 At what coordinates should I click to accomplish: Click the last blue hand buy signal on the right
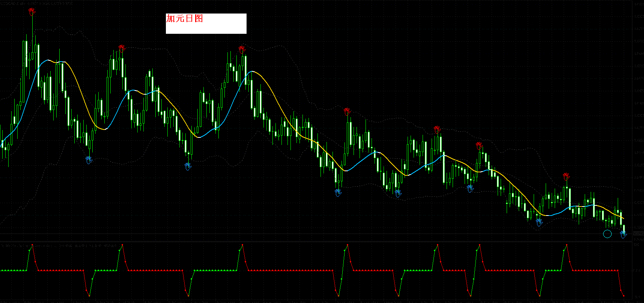pyautogui.click(x=623, y=235)
